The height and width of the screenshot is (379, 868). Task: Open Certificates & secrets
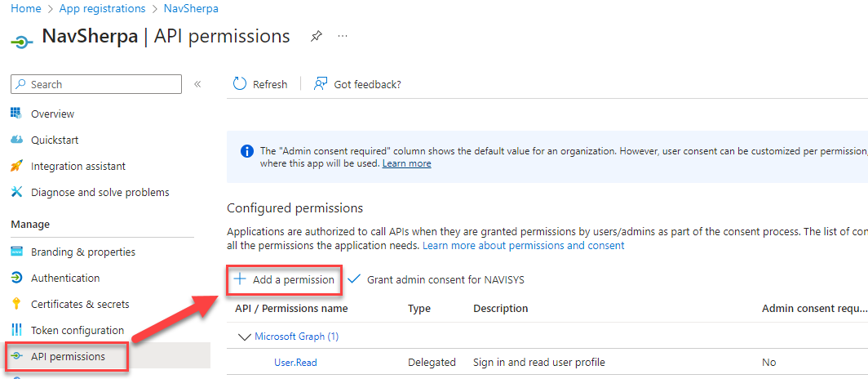pyautogui.click(x=80, y=304)
